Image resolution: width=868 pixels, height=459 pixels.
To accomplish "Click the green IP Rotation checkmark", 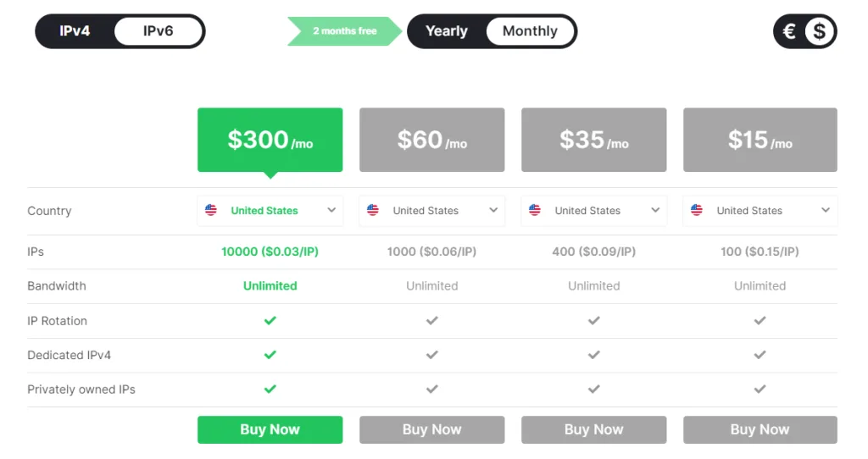I will tap(270, 321).
